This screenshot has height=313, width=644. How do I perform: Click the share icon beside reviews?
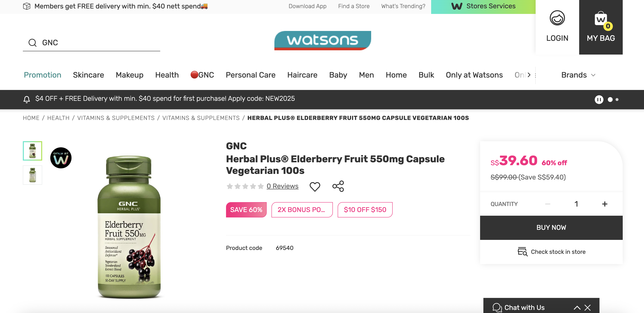[338, 186]
